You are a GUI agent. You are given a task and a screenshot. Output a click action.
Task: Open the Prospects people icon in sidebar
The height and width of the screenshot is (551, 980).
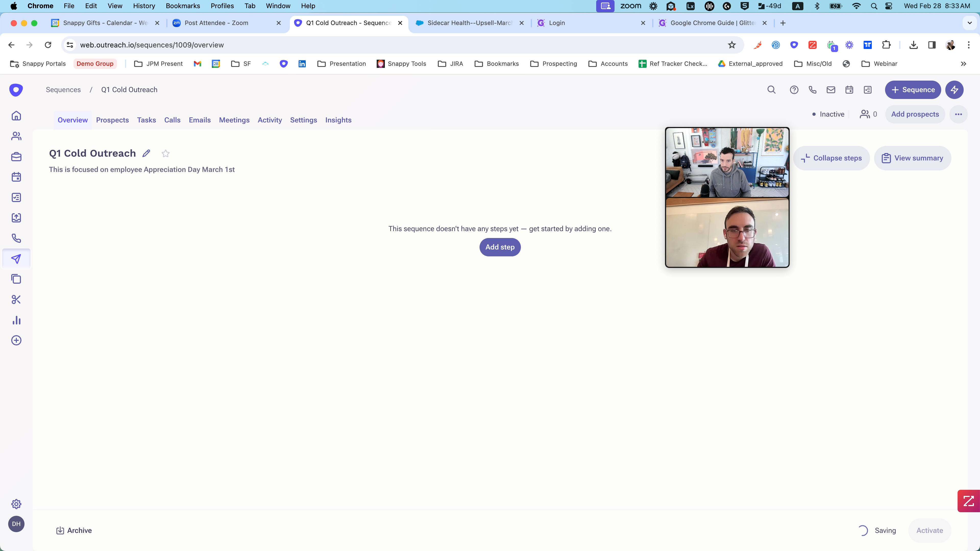16,136
